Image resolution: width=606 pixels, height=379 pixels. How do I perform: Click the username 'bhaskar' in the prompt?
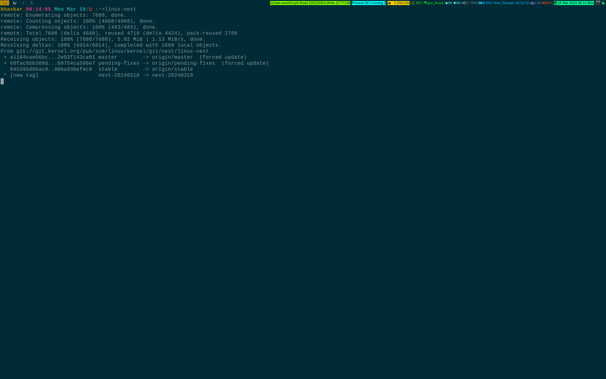point(12,9)
